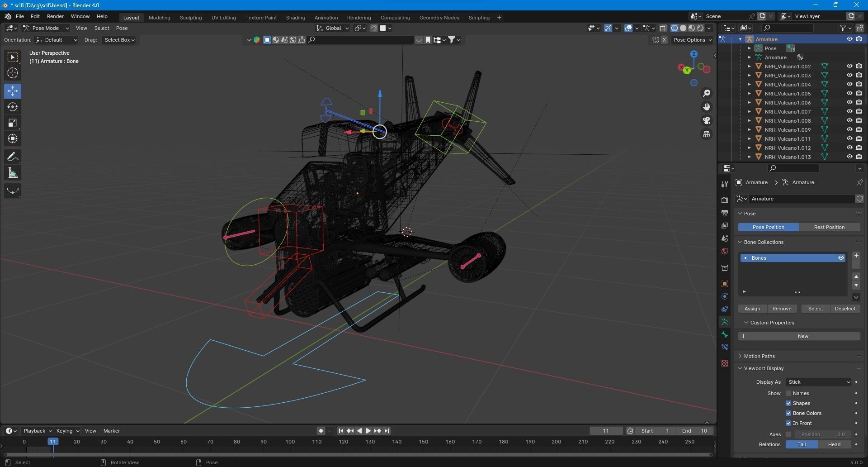This screenshot has width=868, height=467.
Task: Switch to the Sculpting workspace tab
Action: point(191,18)
